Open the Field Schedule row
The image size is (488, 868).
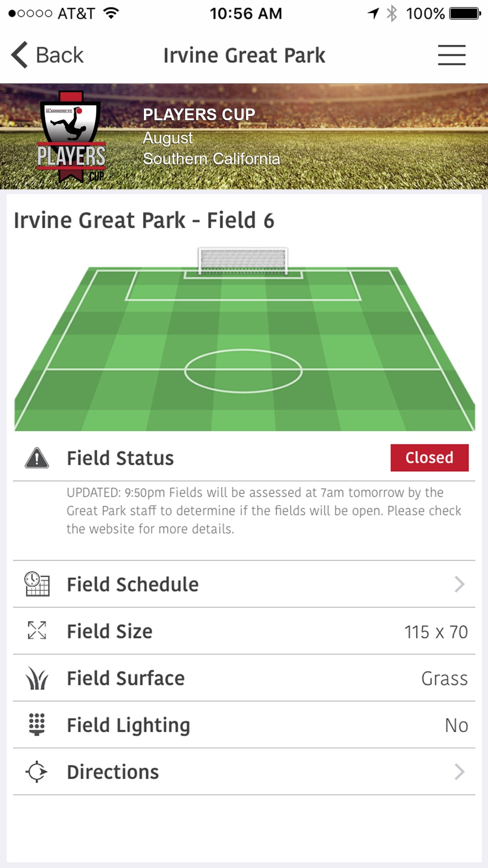[x=244, y=584]
